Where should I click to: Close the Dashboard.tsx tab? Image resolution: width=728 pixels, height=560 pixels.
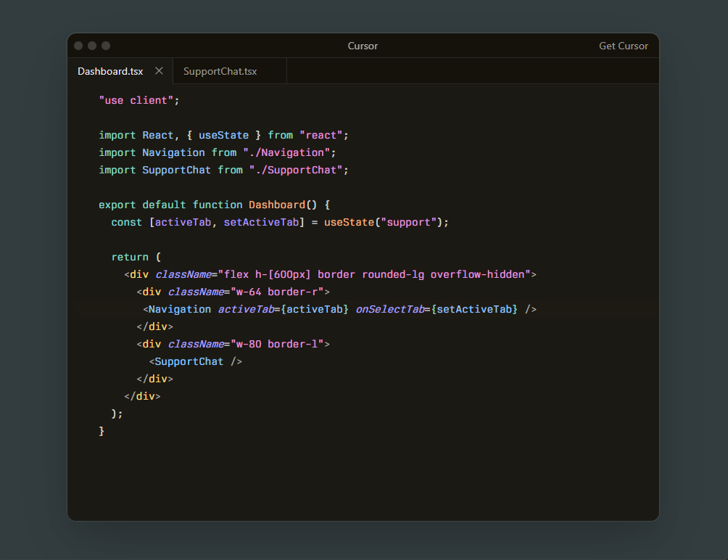point(159,71)
